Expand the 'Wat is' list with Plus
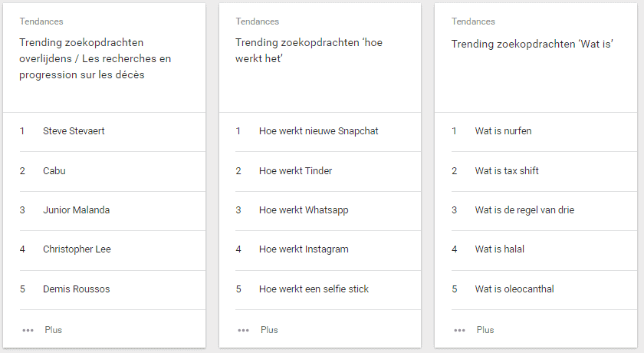This screenshot has height=353, width=644. [485, 330]
